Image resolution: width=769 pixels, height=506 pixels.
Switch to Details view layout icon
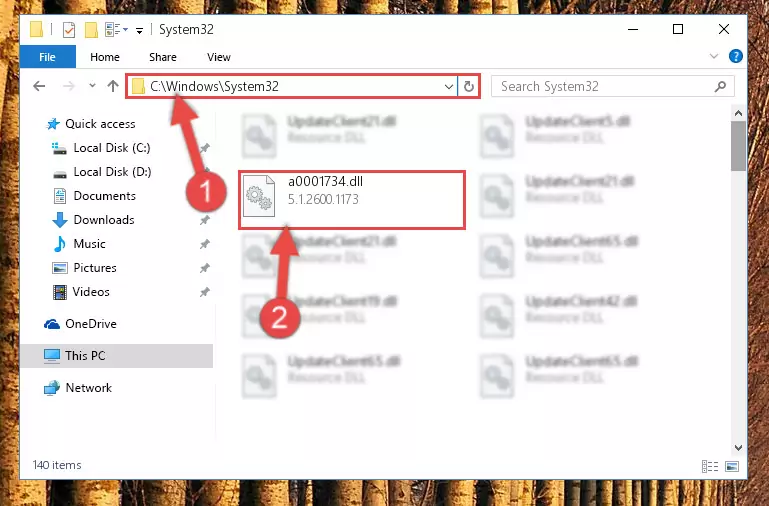point(710,466)
